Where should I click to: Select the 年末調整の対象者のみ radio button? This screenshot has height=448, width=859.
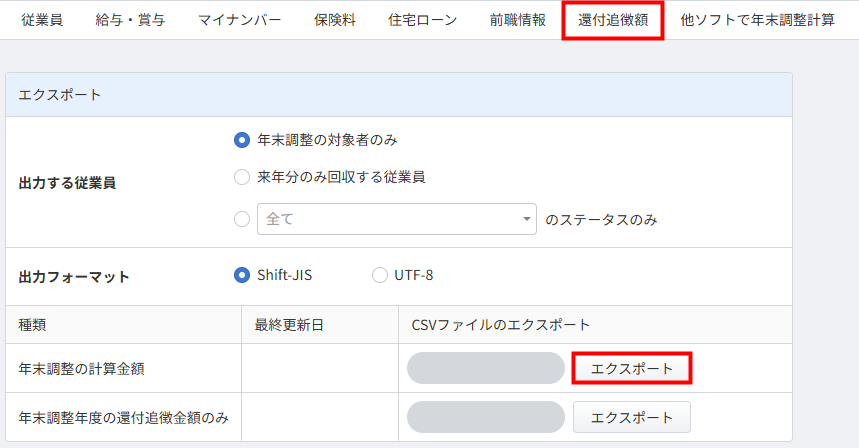[241, 140]
